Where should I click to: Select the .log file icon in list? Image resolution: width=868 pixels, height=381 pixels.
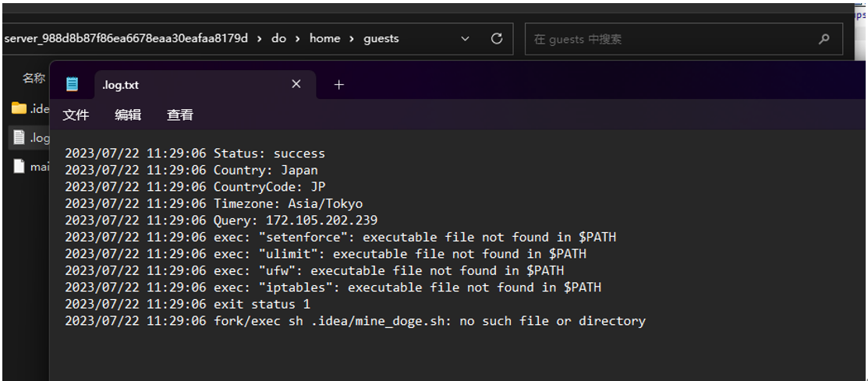point(19,138)
